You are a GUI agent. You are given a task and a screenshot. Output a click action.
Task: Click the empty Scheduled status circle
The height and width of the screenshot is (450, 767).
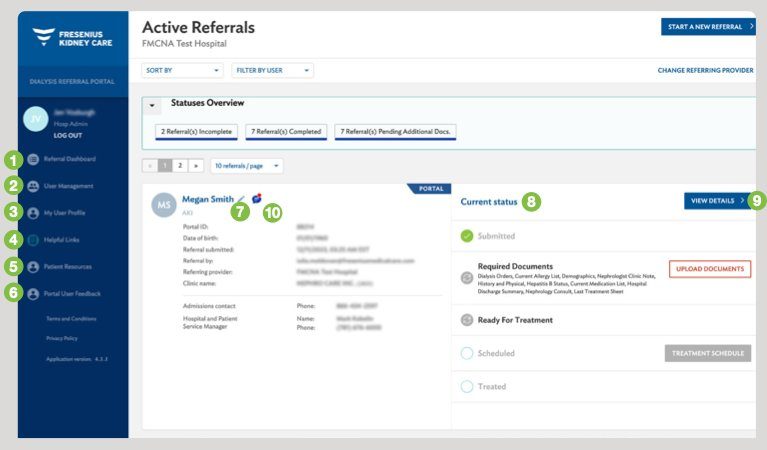(x=467, y=353)
